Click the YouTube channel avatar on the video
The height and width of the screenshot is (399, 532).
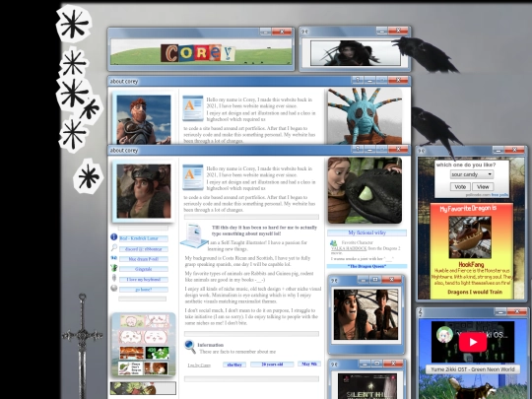tap(444, 334)
